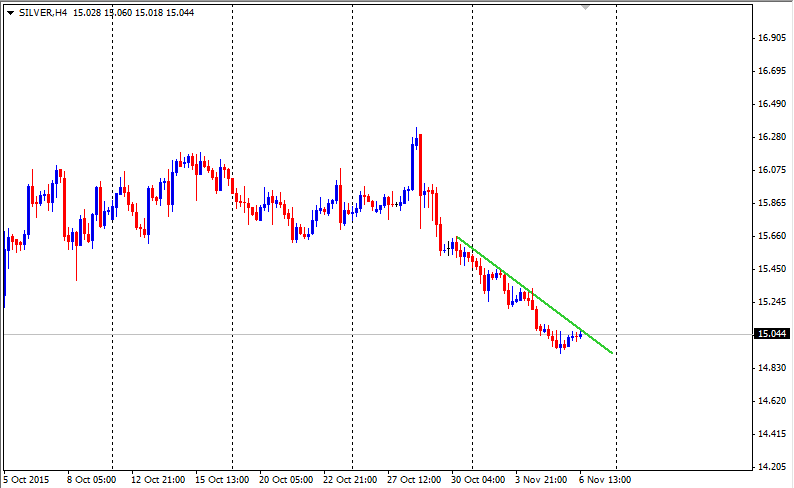Click the 12 Oct 21:00 time label
Image resolution: width=794 pixels, height=488 pixels.
(158, 479)
